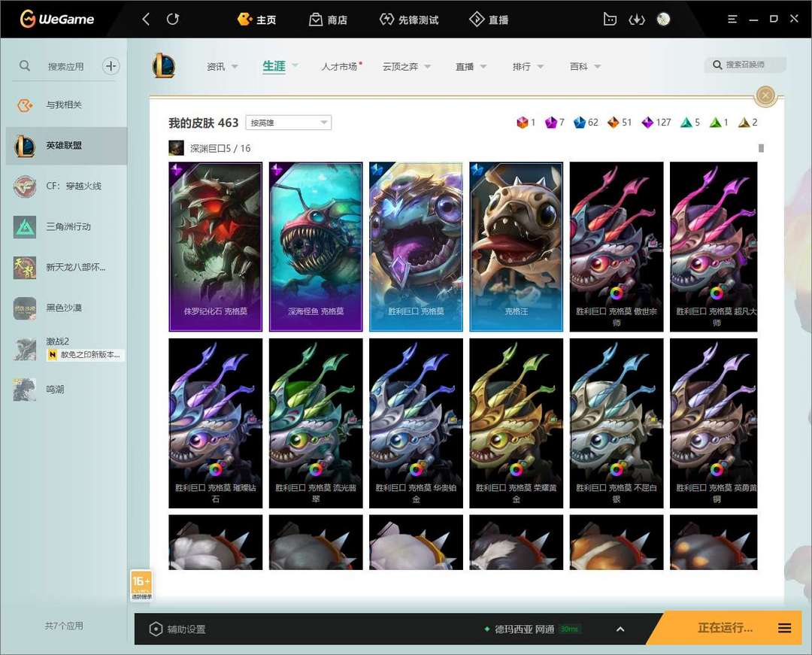Open the 人才市场 menu item
This screenshot has width=812, height=655.
(341, 67)
